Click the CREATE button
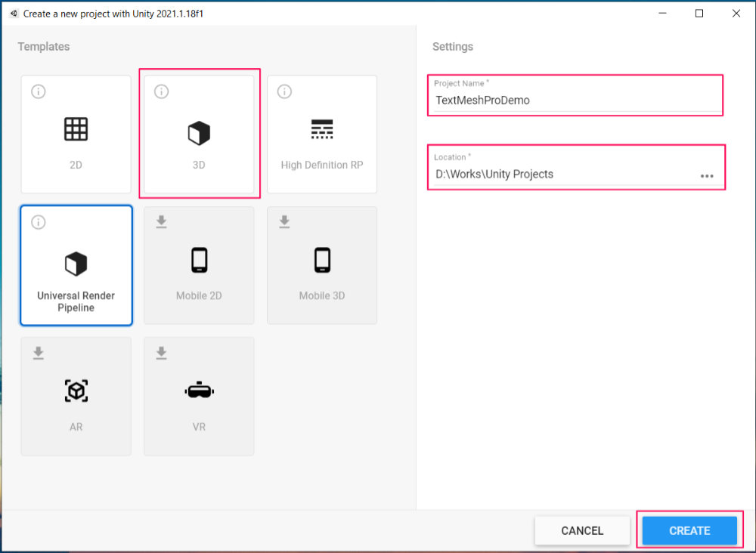This screenshot has height=553, width=756. coord(689,530)
